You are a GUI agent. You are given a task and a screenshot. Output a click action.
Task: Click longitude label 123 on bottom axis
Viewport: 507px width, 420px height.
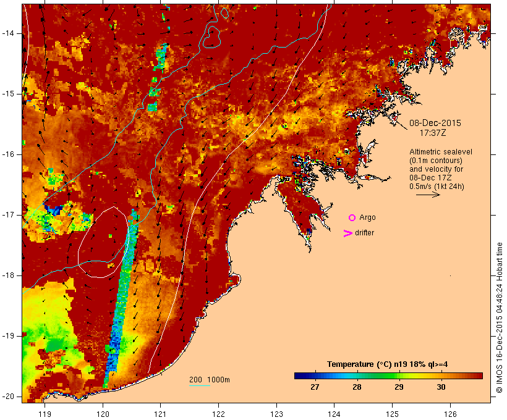click(276, 414)
